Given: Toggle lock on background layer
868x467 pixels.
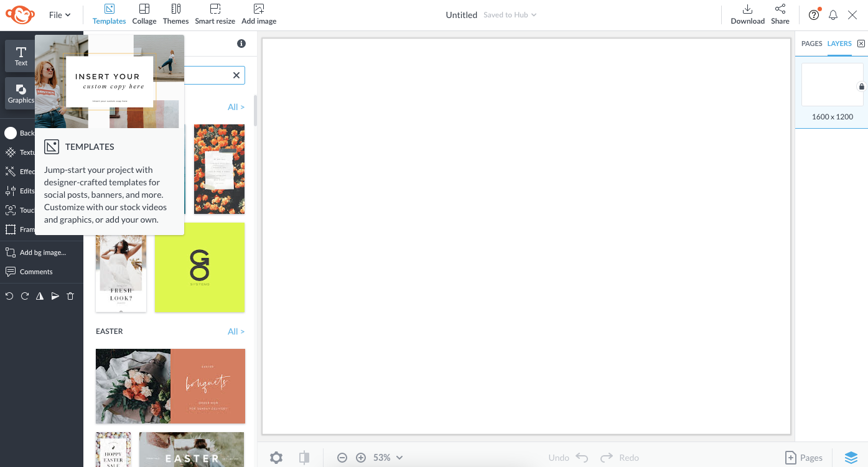Looking at the screenshot, I should click(861, 86).
